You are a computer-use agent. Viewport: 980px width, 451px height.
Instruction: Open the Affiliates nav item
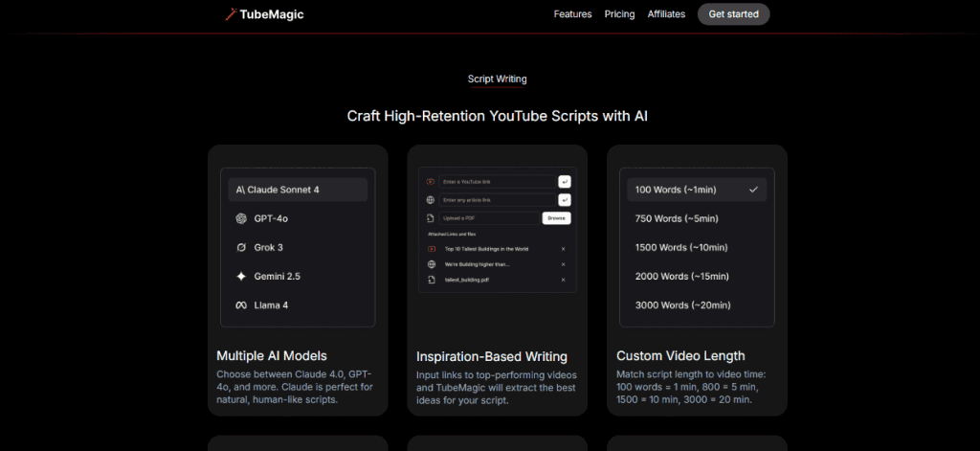[x=666, y=13]
